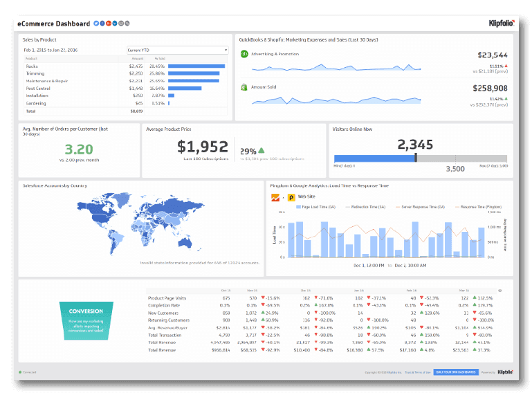The width and height of the screenshot is (532, 400).
Task: Click green up arrow beside 152.5%
Action: (x=475, y=298)
